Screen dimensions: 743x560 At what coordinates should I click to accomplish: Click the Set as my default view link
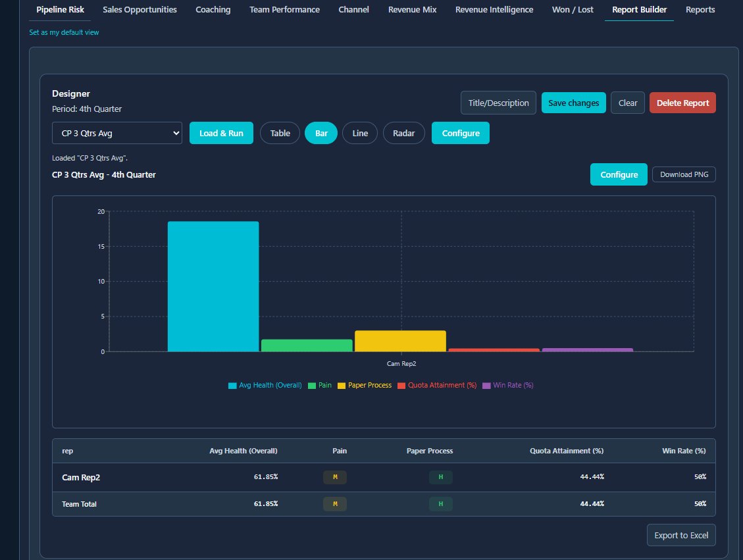click(63, 32)
